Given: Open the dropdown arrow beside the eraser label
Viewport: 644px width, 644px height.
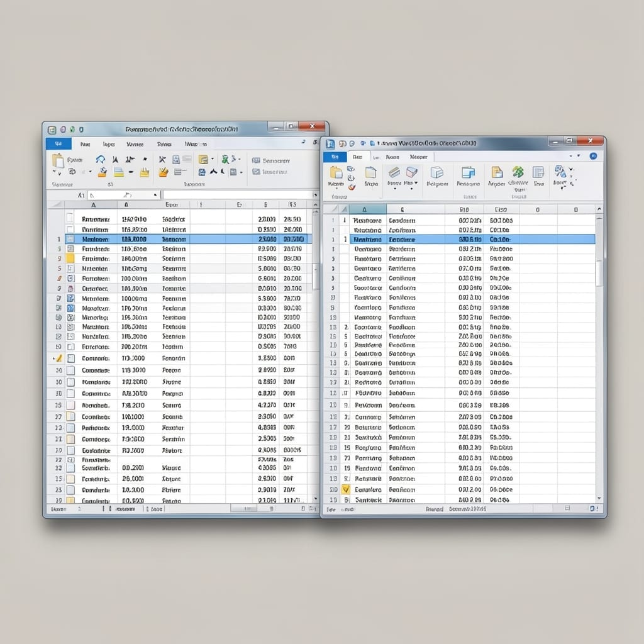Looking at the screenshot, I should (416, 183).
